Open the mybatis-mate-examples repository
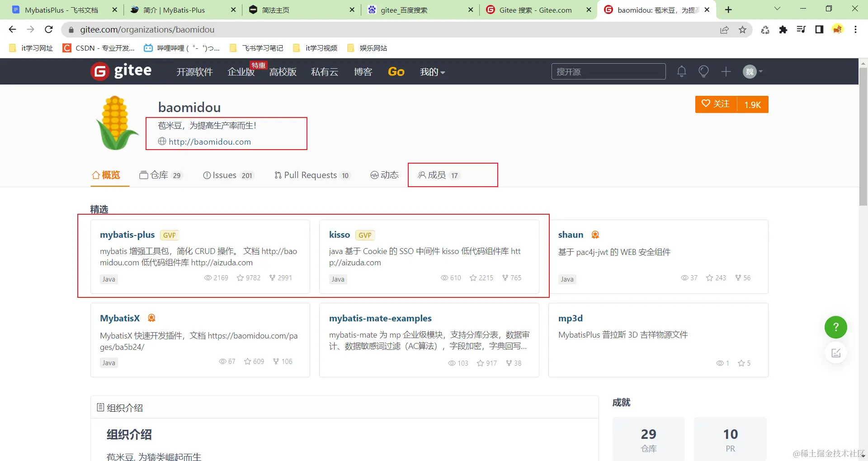Screen dimensions: 868x461 coord(380,318)
